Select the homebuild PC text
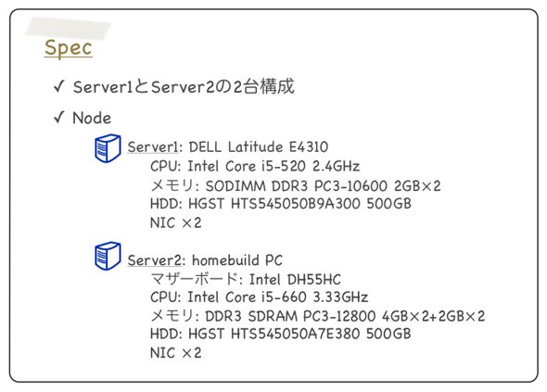 [237, 260]
